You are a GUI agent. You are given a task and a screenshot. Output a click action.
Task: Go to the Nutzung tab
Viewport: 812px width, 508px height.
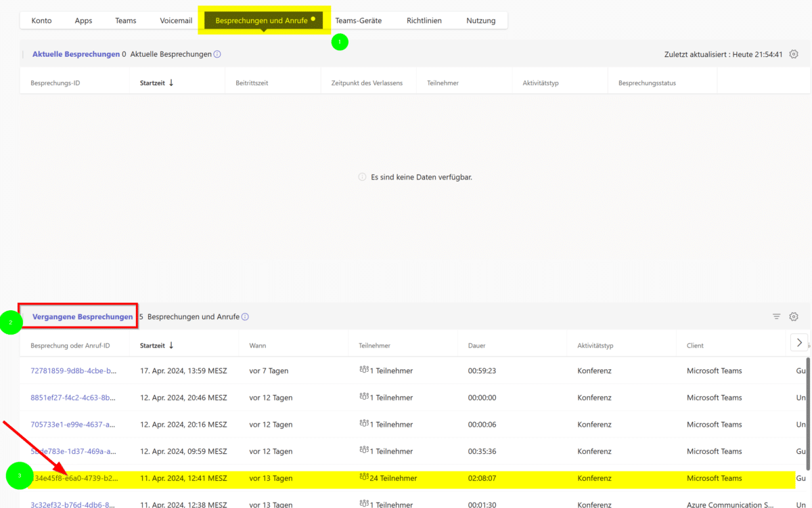click(480, 20)
